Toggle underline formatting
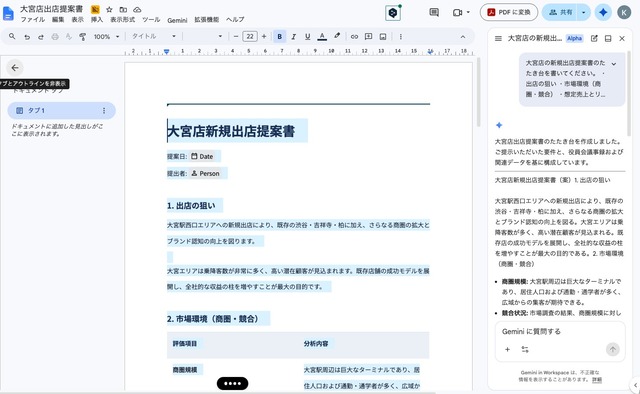Viewport: 640px width, 394px height. click(x=307, y=37)
